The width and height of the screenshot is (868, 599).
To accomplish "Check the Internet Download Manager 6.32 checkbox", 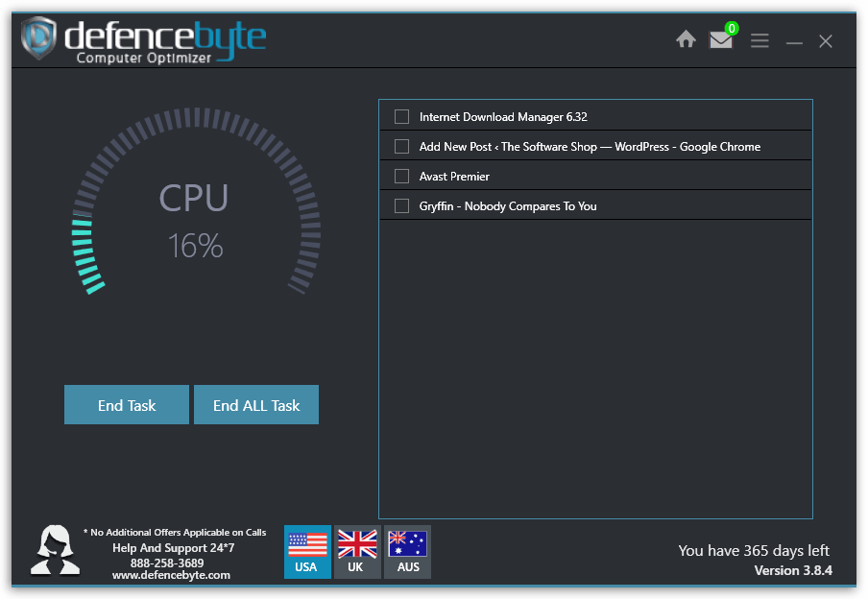I will tap(400, 116).
